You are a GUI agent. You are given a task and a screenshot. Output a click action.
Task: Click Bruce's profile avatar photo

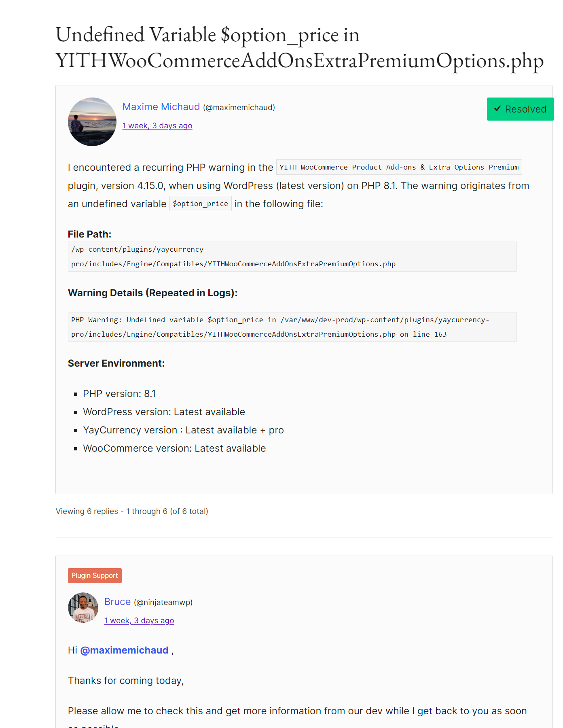83,608
